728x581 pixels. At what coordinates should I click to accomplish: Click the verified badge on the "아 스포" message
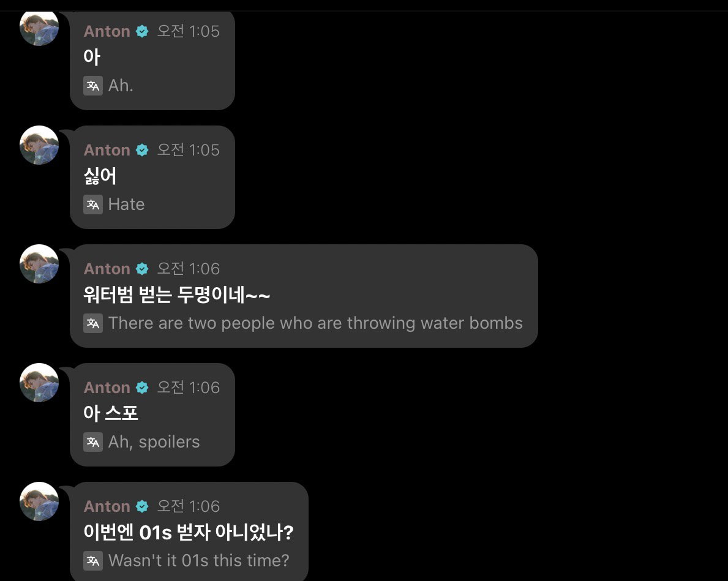point(142,388)
